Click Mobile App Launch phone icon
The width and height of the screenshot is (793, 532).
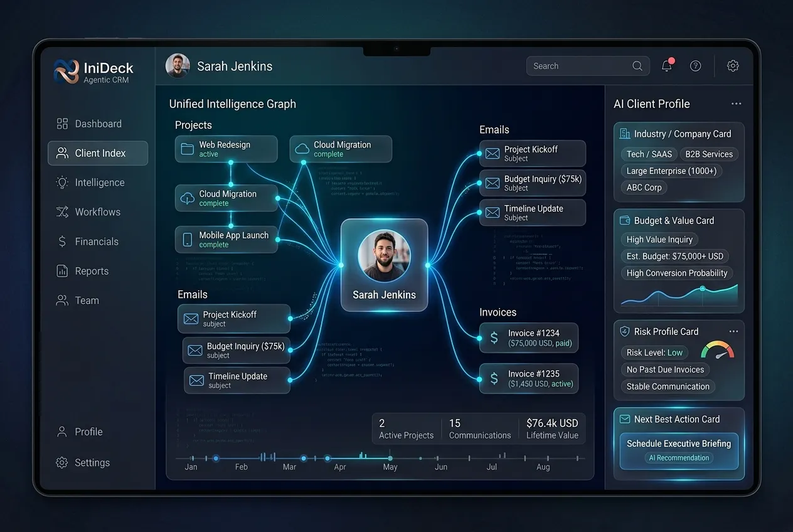187,240
